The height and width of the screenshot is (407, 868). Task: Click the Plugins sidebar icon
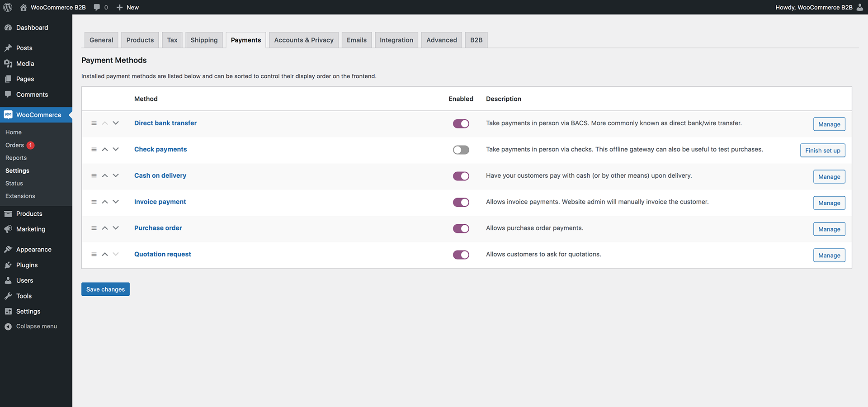point(8,265)
